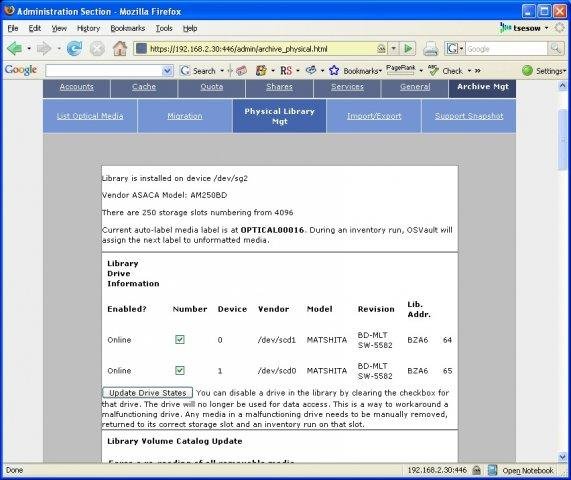Open the History menu
Screen dimensions: 571x480
click(88, 28)
